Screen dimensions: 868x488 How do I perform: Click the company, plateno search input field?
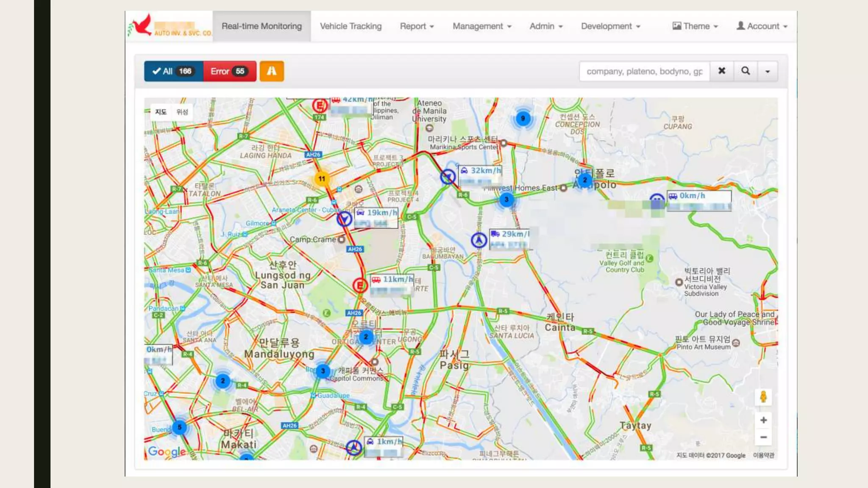[x=644, y=71]
